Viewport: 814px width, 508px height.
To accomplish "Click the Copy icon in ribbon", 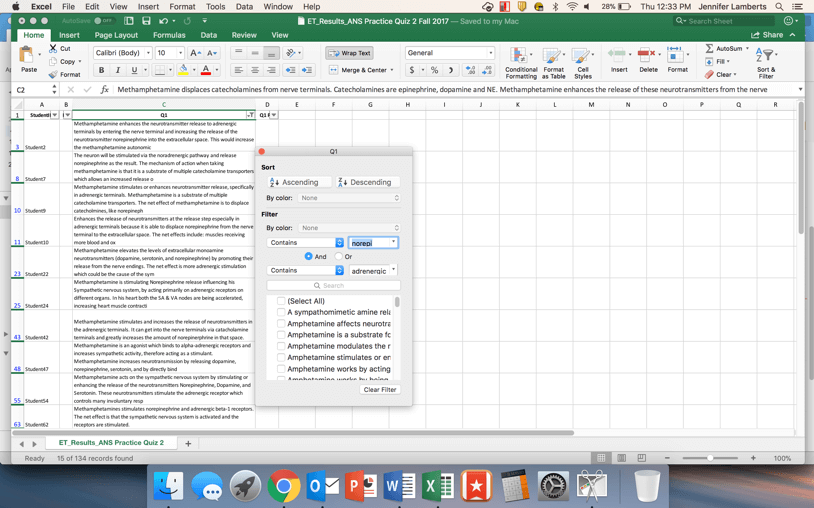I will point(53,61).
